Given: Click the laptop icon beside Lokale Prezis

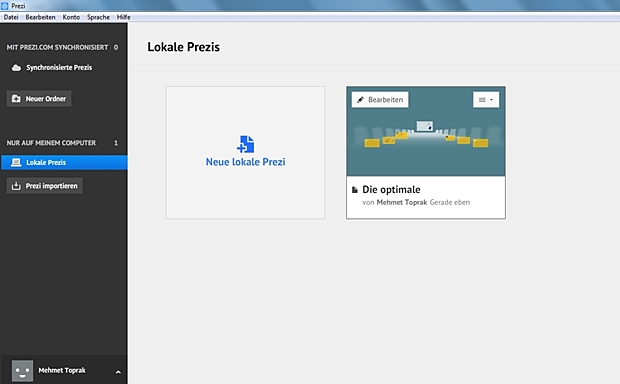Looking at the screenshot, I should click(16, 163).
